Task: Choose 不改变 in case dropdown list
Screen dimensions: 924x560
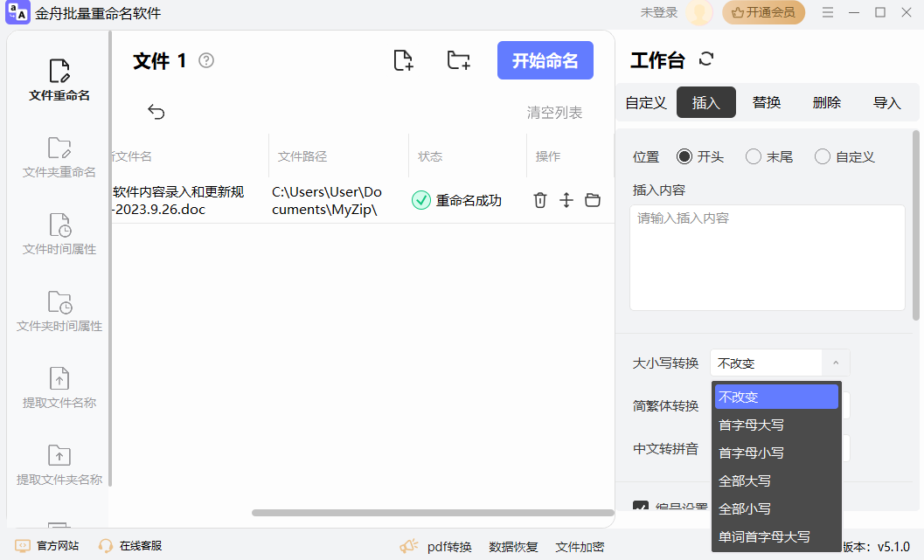Action: pyautogui.click(x=776, y=397)
